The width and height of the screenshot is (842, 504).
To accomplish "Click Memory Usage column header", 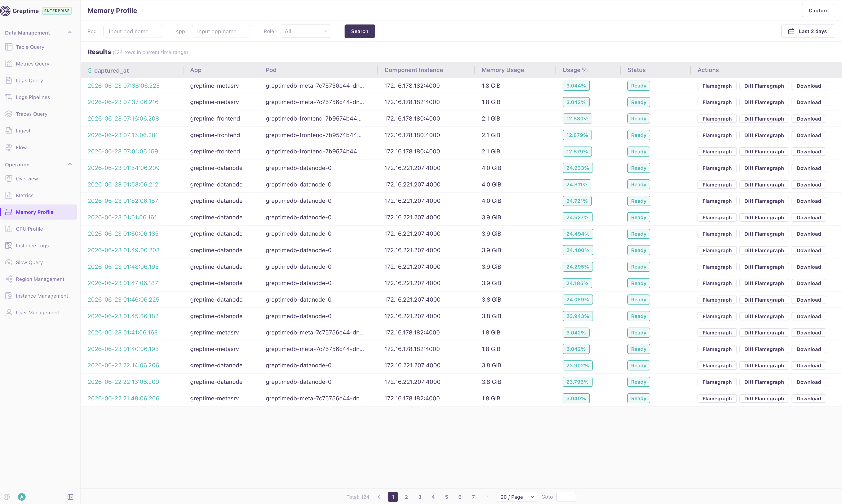I will point(502,70).
